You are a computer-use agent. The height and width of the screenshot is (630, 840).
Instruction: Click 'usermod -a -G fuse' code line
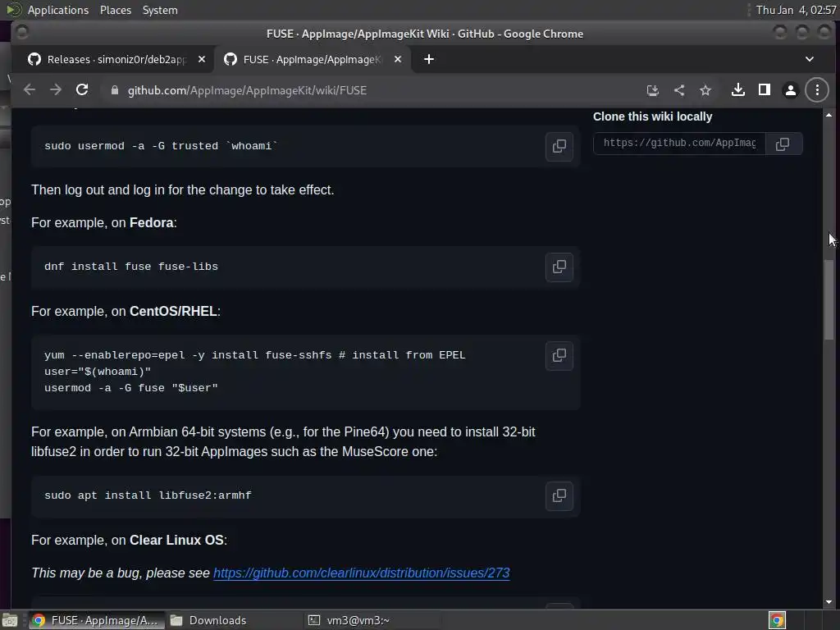click(131, 388)
